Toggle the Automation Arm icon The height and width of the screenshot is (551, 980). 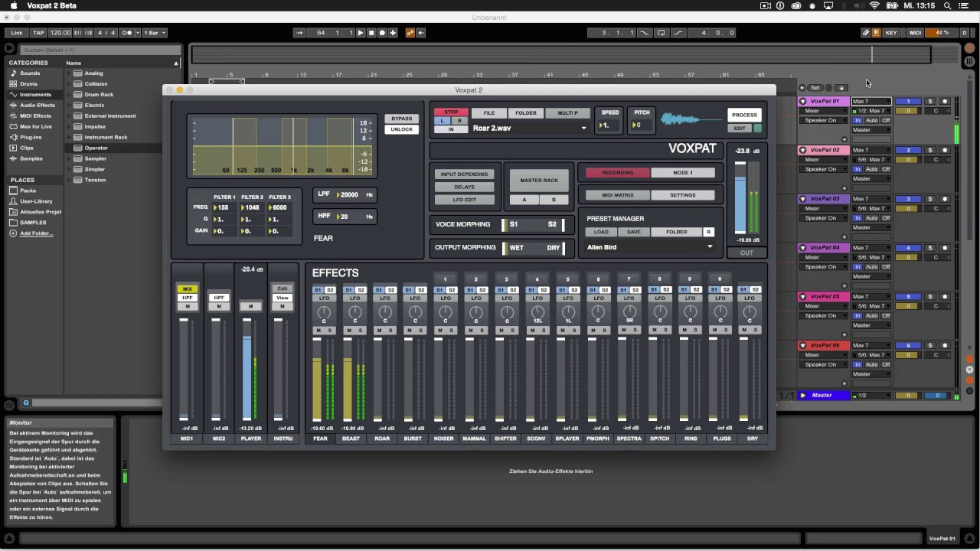[x=410, y=33]
